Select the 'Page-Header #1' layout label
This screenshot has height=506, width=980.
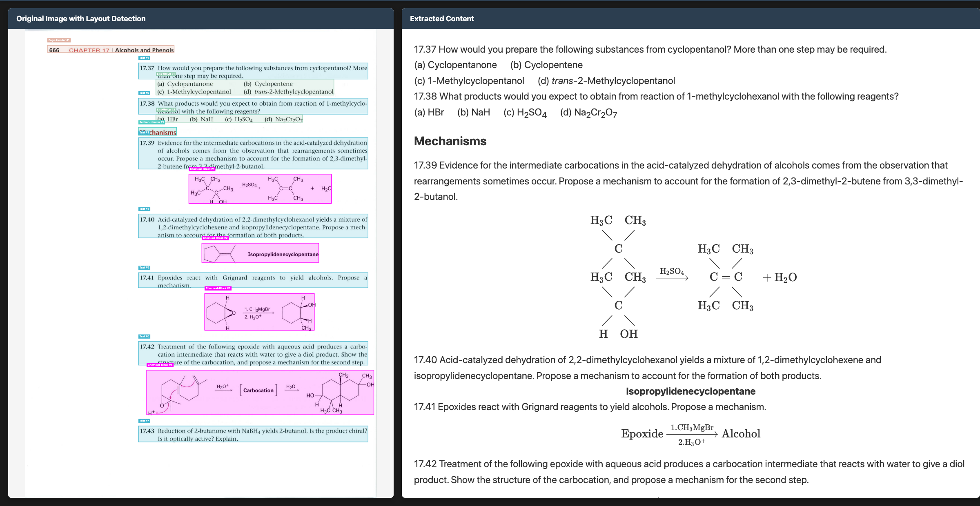59,40
